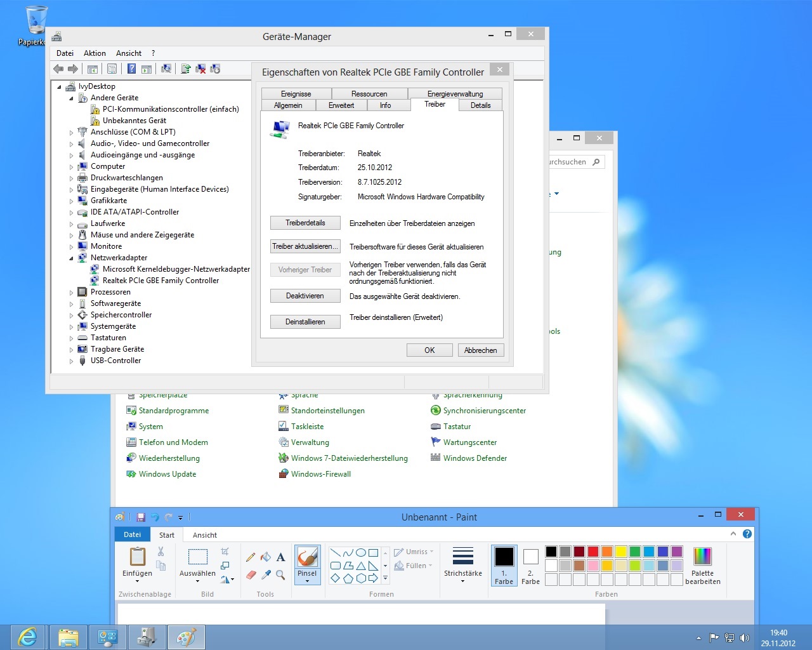The height and width of the screenshot is (650, 812).
Task: Open the Auswählen dropdown arrow in Paint
Action: click(197, 581)
